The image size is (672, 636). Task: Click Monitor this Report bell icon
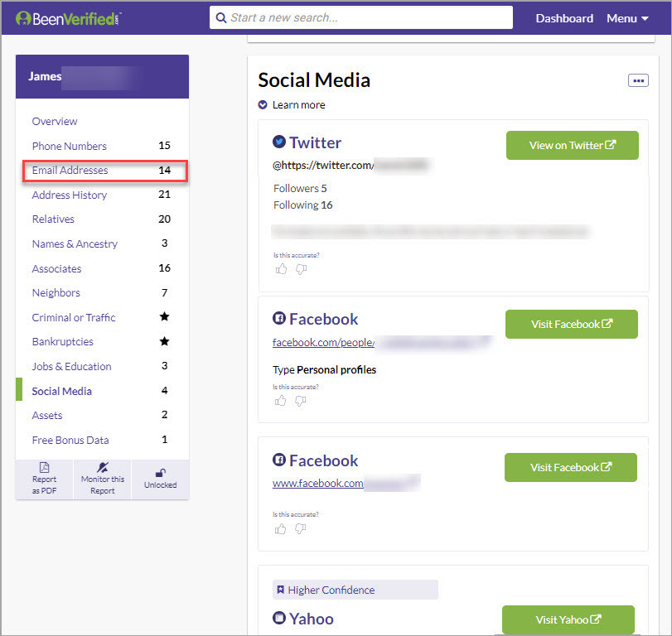pos(103,467)
